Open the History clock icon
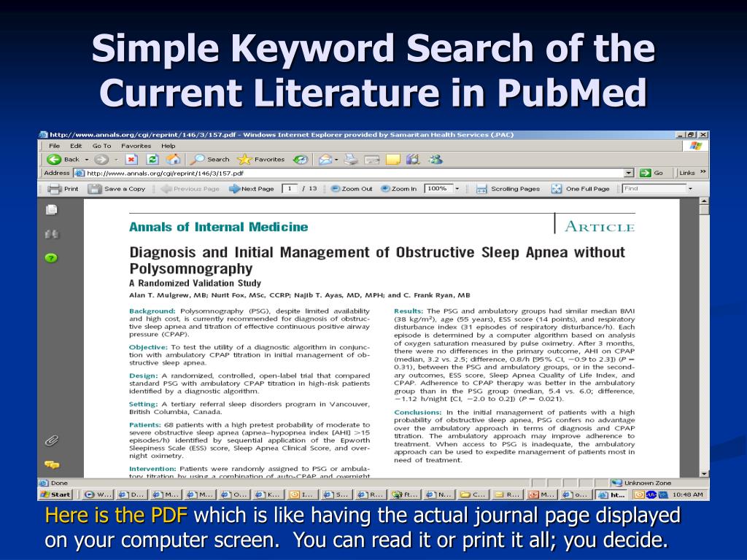747x560 pixels. (300, 160)
